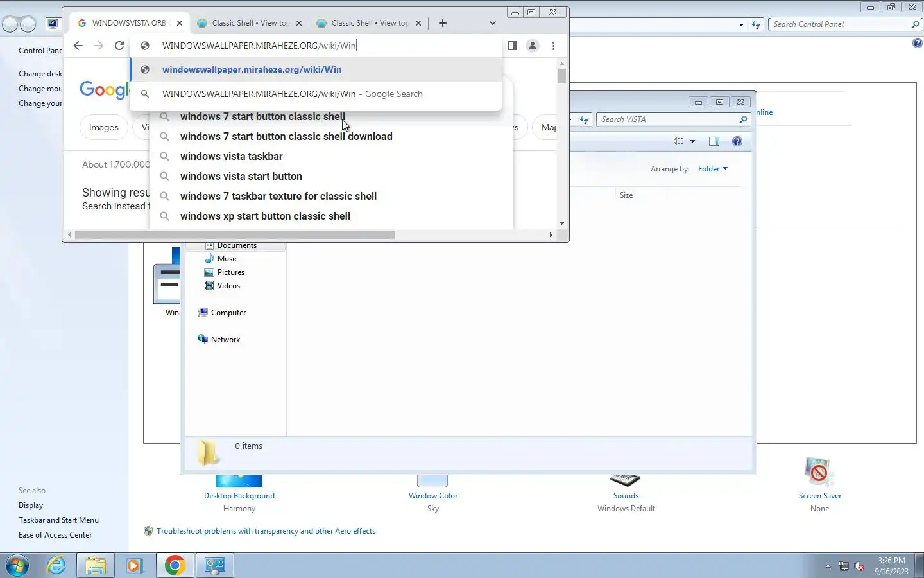924x578 pixels.
Task: Select the Google Search omnibox suggestion
Action: [x=316, y=94]
